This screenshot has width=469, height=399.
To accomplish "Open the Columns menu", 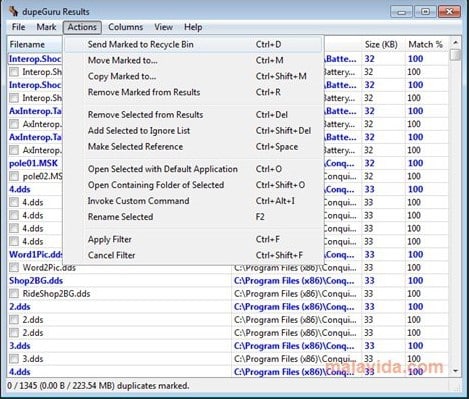I will (125, 27).
